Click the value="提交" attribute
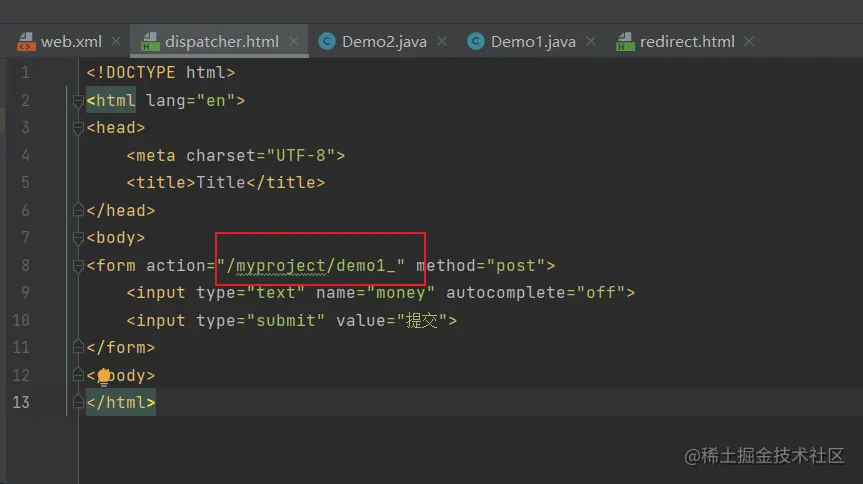 392,320
